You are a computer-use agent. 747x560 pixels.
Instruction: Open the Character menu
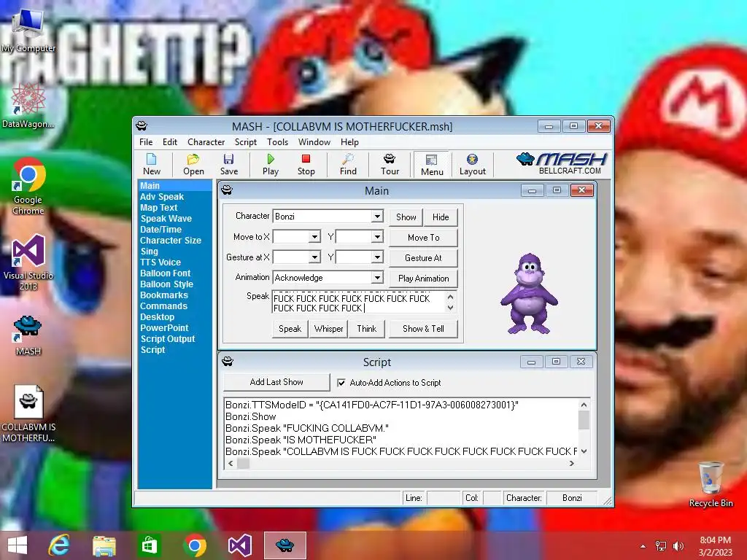(x=206, y=142)
